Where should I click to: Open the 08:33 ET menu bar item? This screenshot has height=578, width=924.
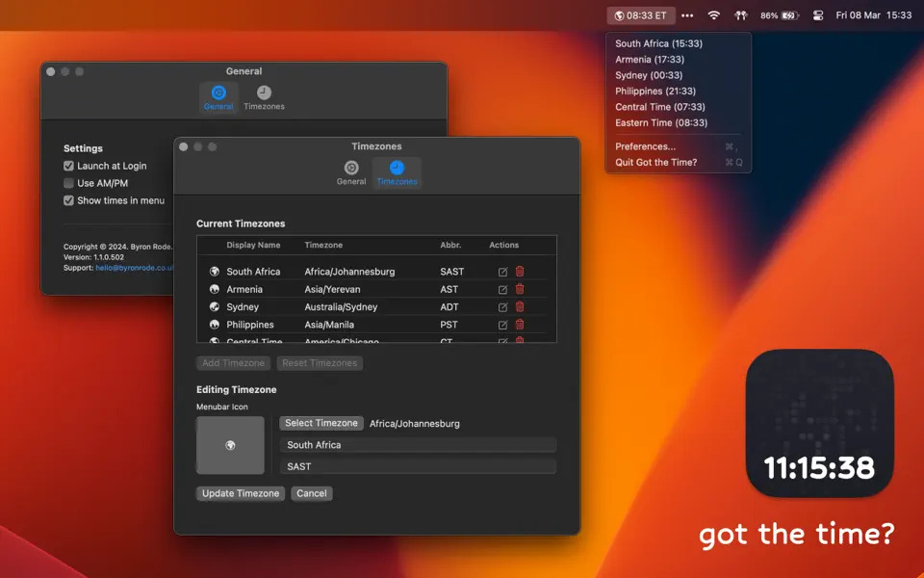pyautogui.click(x=641, y=16)
